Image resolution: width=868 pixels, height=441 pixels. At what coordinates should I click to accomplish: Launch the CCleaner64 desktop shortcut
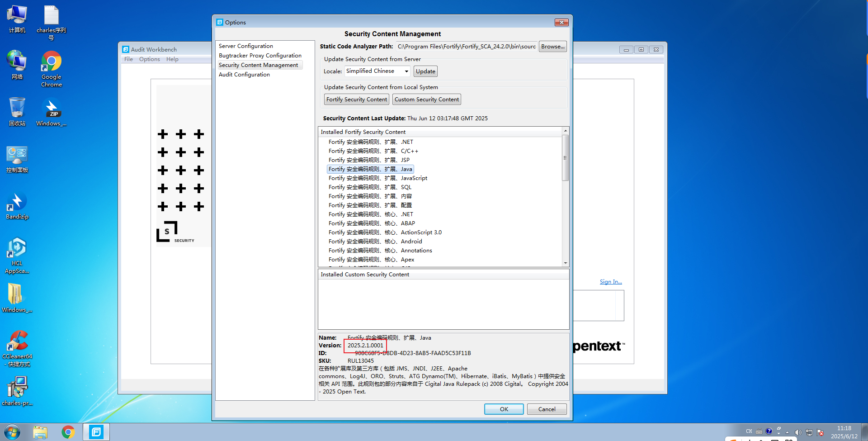[17, 348]
